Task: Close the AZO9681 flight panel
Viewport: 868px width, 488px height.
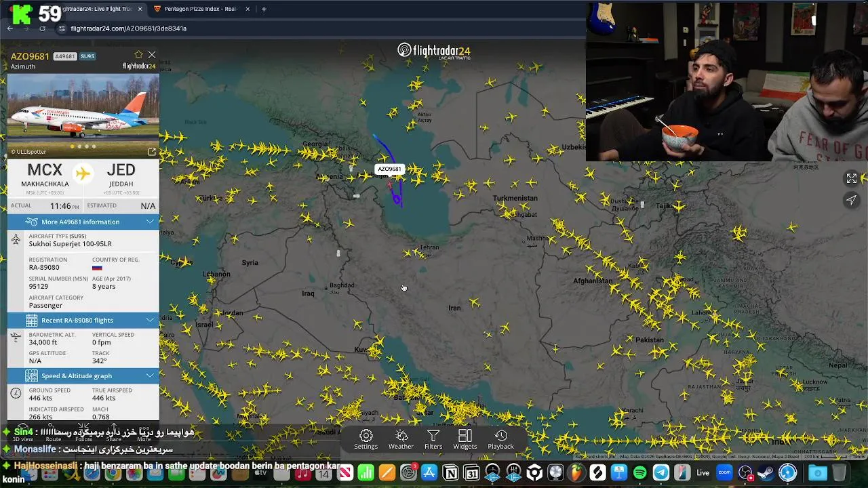Action: (152, 55)
